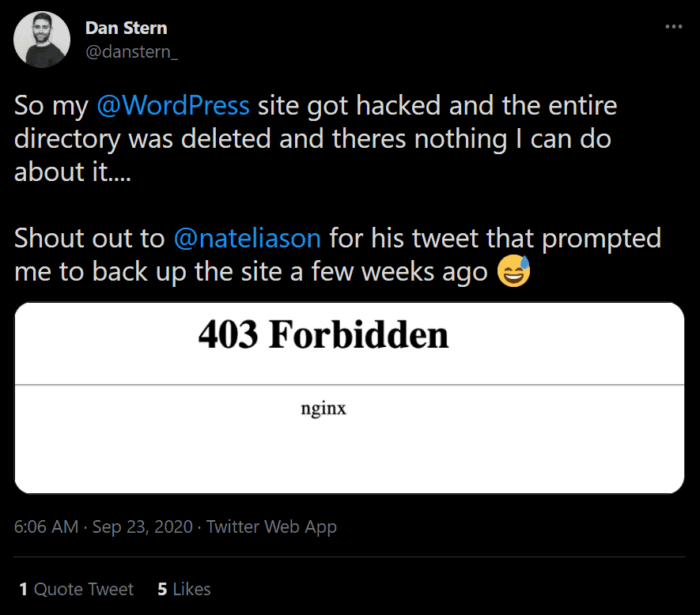Open the @WordPress mention link

click(x=173, y=104)
